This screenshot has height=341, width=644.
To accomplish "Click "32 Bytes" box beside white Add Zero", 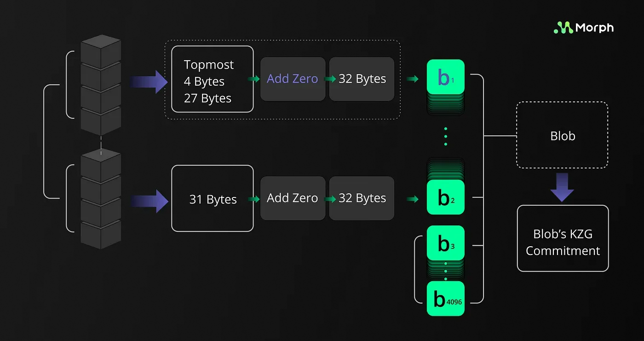I will click(362, 198).
